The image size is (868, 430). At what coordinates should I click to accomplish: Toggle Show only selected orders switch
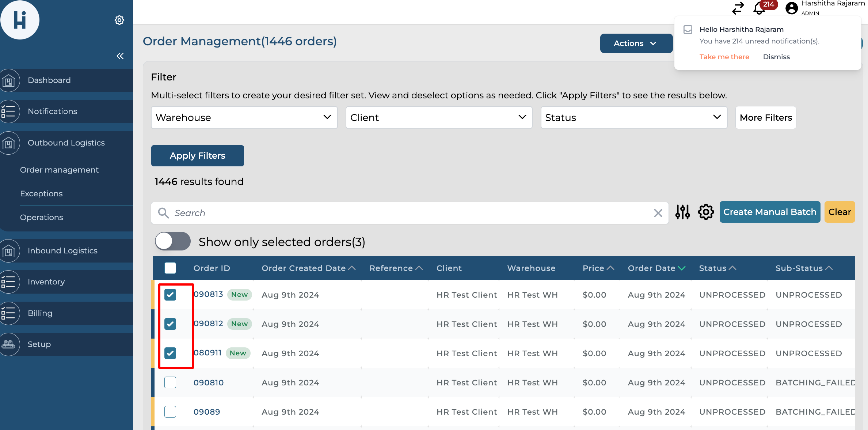[x=173, y=241]
